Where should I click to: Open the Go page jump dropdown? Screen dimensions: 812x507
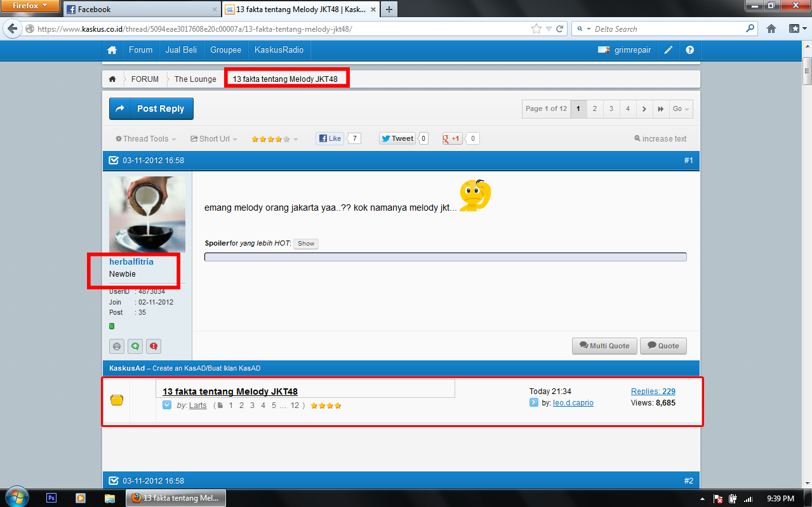pyautogui.click(x=681, y=109)
